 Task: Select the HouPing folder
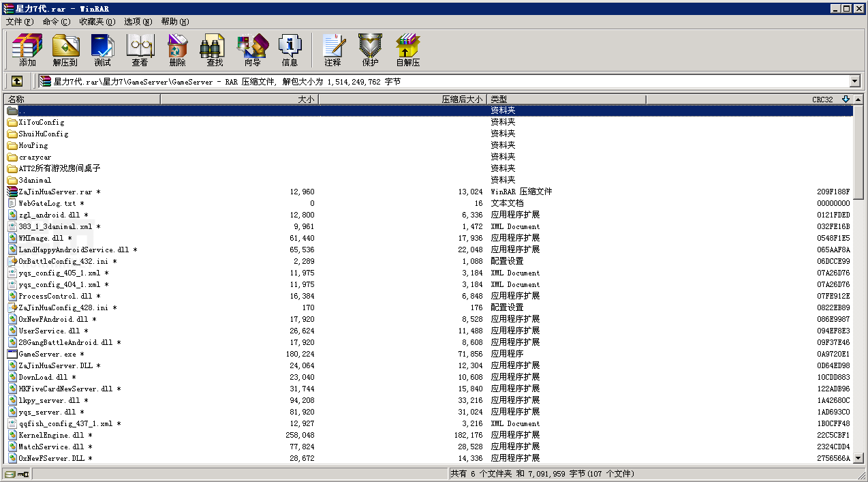(x=33, y=145)
